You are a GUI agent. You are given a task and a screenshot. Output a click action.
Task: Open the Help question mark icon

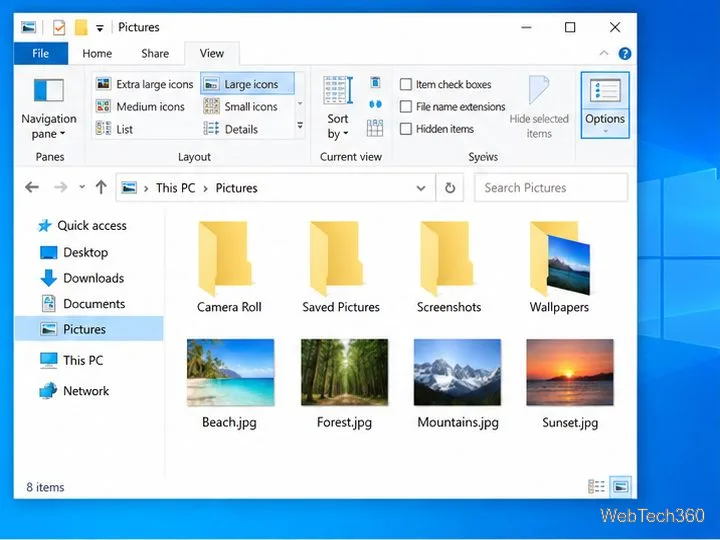point(624,54)
